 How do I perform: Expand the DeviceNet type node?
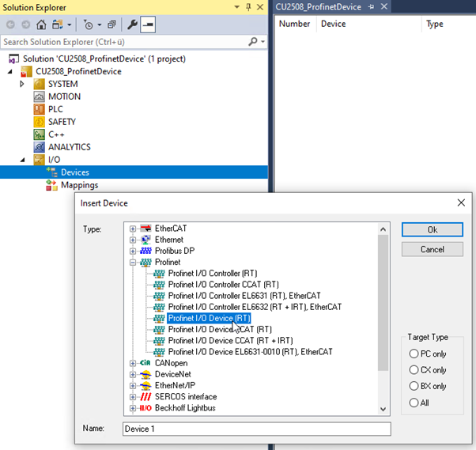click(133, 374)
